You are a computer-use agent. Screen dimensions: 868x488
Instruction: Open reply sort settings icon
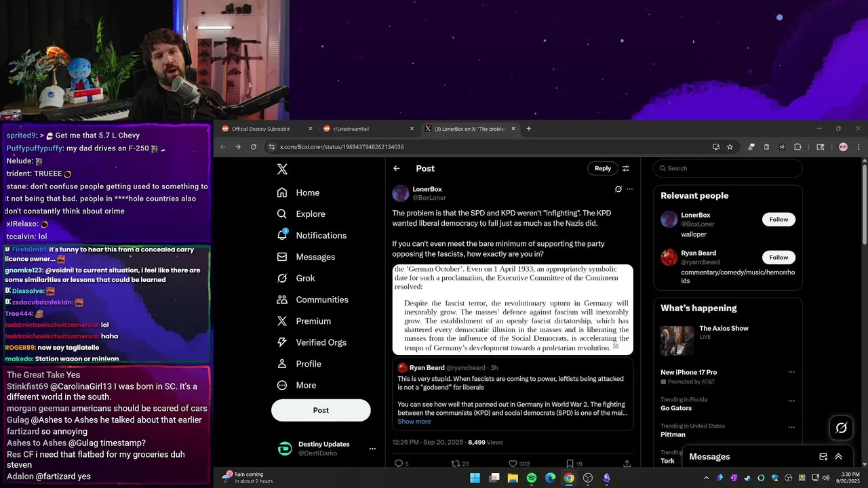point(626,169)
